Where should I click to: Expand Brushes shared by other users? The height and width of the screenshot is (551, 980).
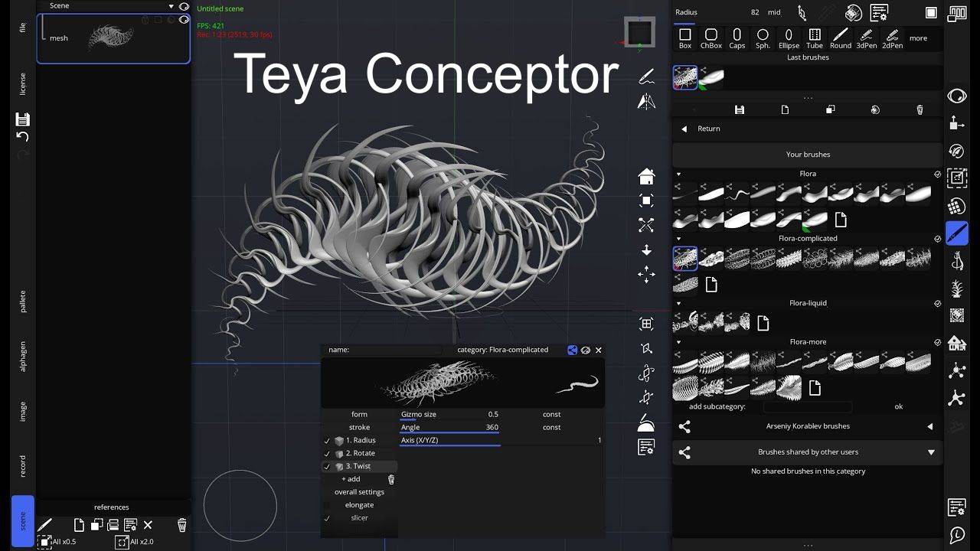(x=932, y=452)
